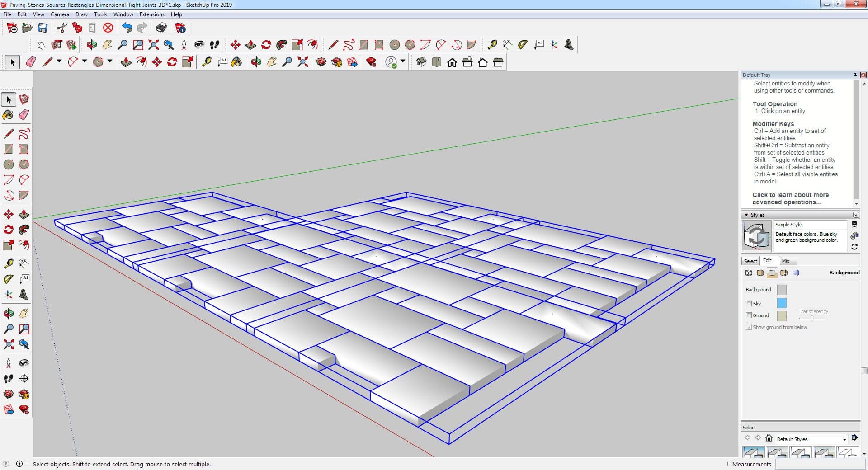Toggle Show ground from below checkbox
The height and width of the screenshot is (470, 868).
coord(749,327)
